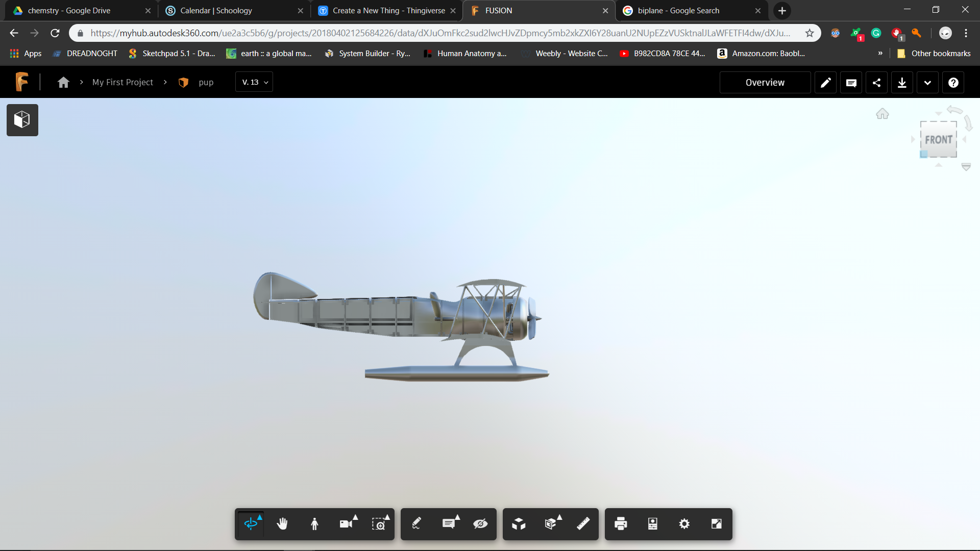Open DREADNOGHT bookmark
980x551 pixels.
85,54
